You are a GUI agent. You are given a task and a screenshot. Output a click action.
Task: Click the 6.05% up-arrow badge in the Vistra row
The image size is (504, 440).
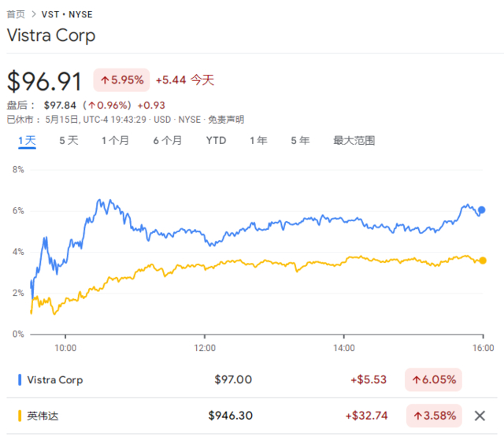pos(432,379)
